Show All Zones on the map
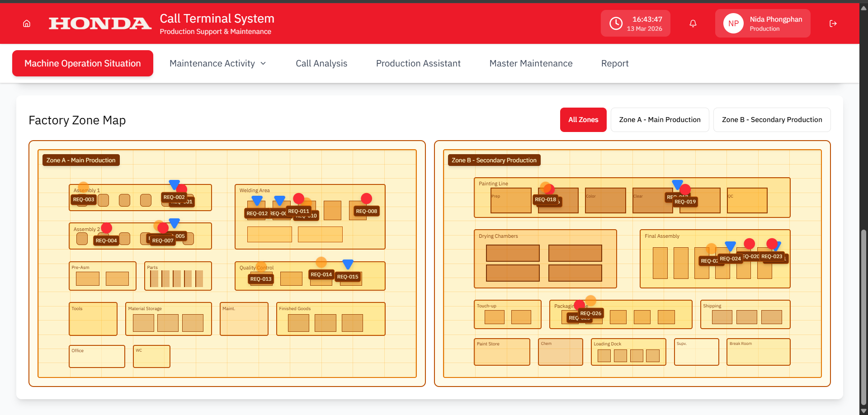This screenshot has height=415, width=868. point(583,120)
